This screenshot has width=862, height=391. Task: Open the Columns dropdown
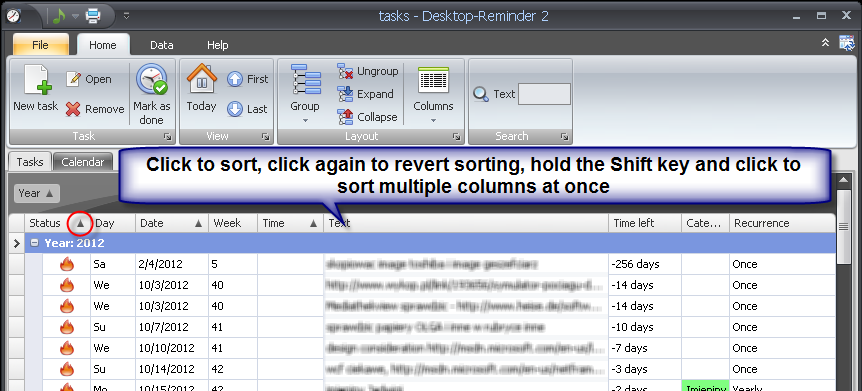(433, 94)
